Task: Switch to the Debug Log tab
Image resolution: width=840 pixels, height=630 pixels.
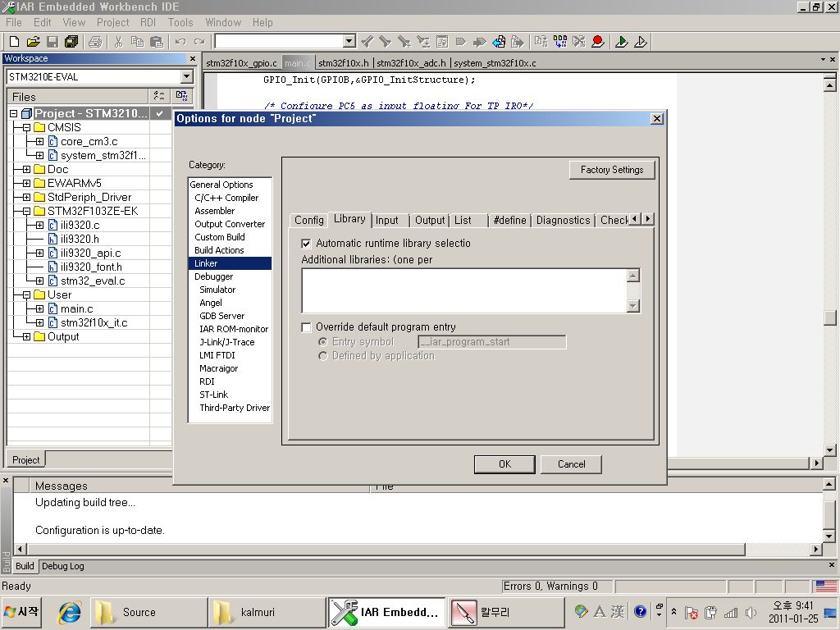Action: pos(62,566)
